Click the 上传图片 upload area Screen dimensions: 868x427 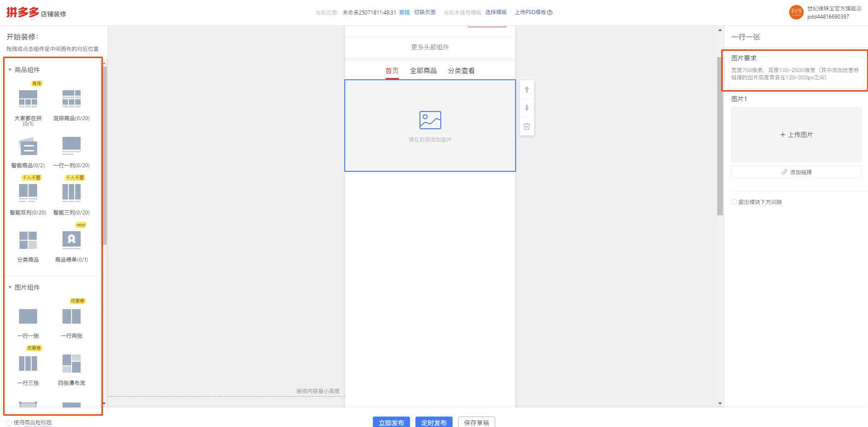tap(796, 135)
